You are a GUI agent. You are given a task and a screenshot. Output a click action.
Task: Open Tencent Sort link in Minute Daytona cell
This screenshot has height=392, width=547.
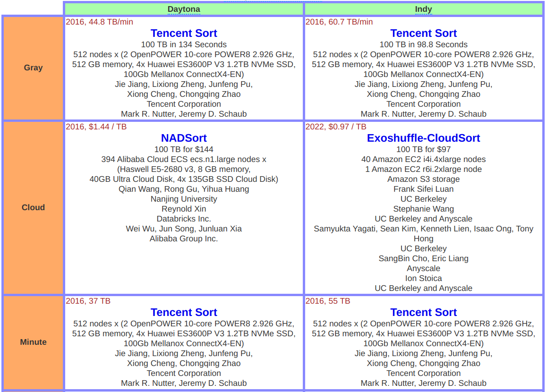(x=183, y=312)
